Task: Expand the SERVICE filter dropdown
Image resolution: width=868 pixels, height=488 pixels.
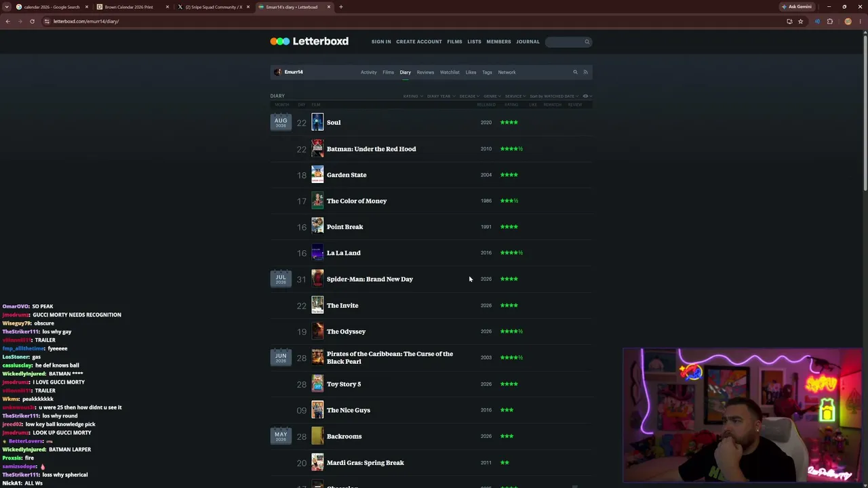Action: [515, 96]
